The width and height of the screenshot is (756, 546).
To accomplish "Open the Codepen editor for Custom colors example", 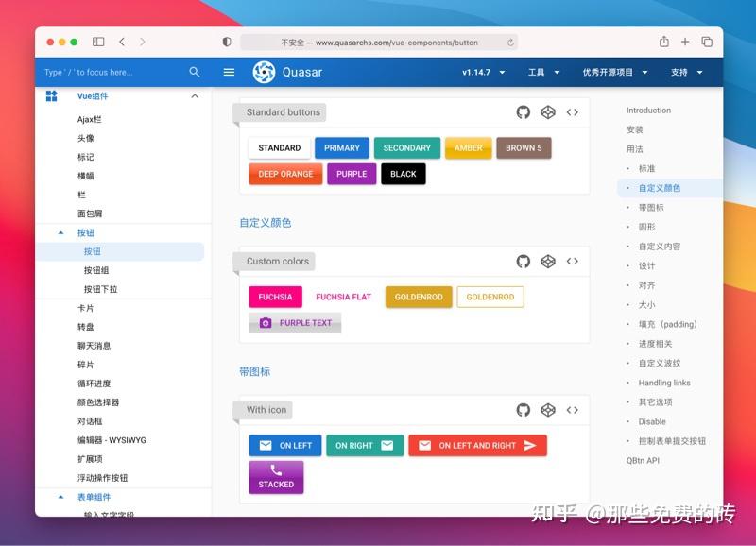I will coord(548,262).
